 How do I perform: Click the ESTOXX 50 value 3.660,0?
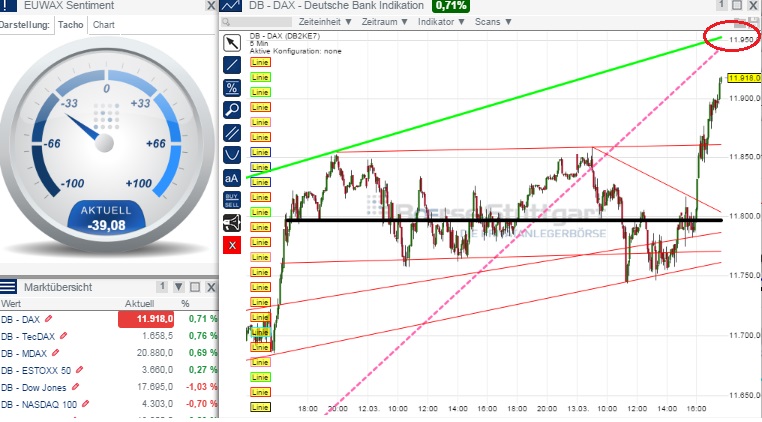pos(157,370)
